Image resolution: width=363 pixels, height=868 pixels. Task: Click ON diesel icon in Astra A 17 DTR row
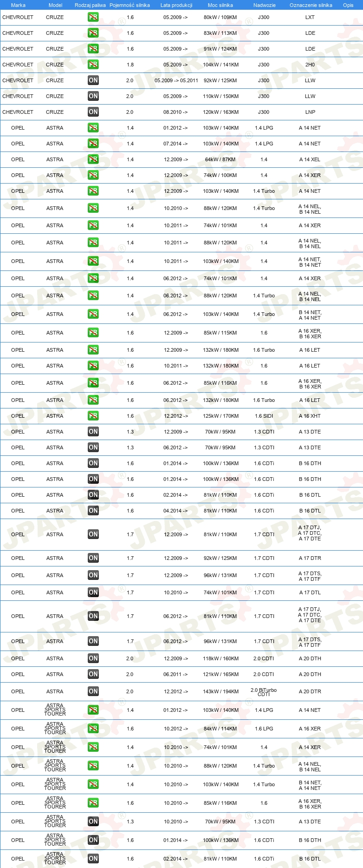click(93, 558)
